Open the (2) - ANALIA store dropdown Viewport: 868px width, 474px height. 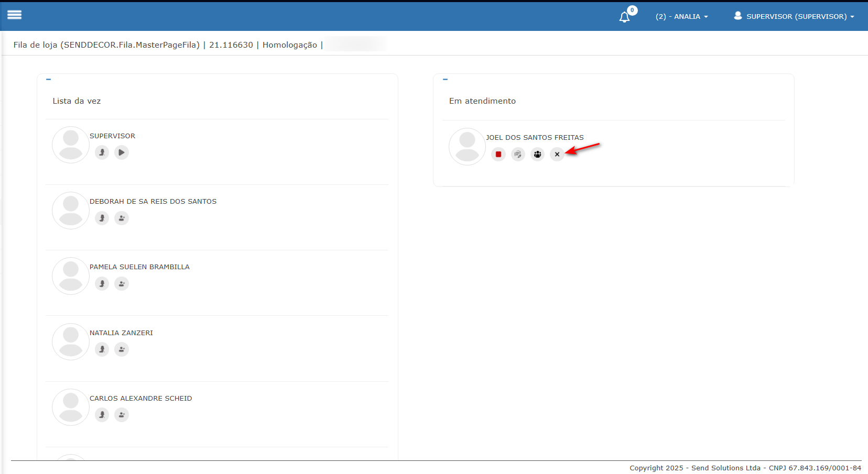[681, 17]
